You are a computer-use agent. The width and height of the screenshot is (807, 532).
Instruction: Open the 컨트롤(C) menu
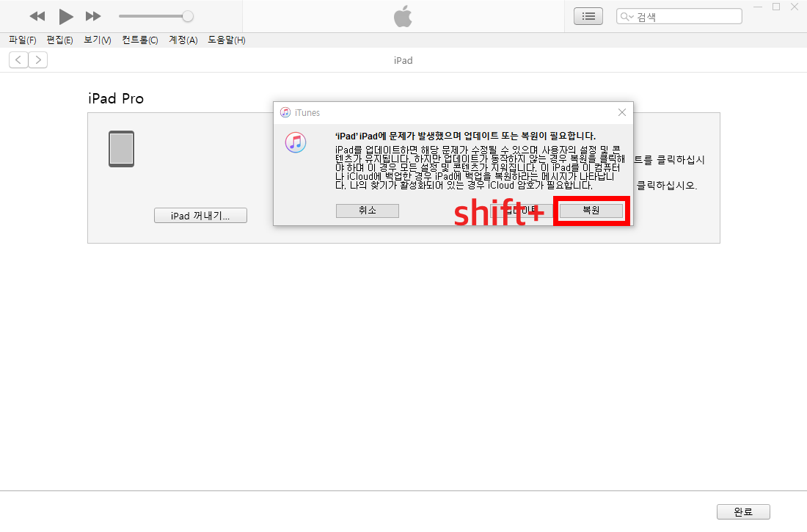pos(140,40)
